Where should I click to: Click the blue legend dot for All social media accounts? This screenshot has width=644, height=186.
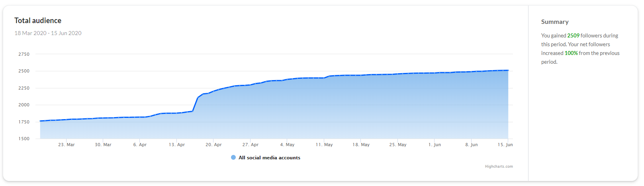click(x=233, y=158)
